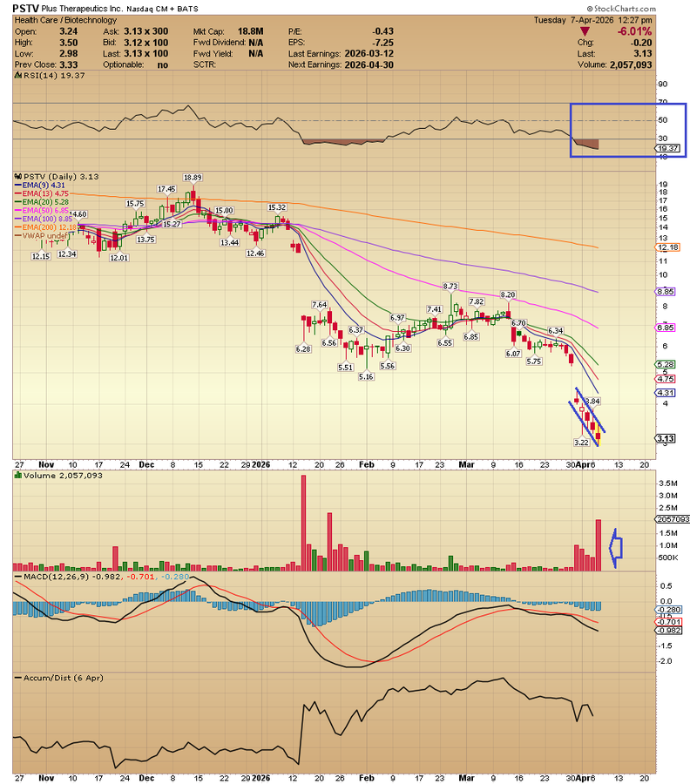
Task: Click the Ask quote 3.13 x 300
Action: 146,31
